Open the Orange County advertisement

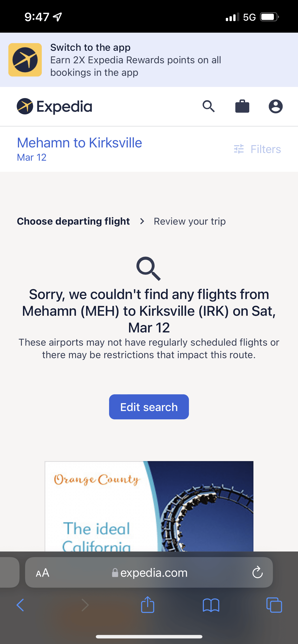(149, 506)
